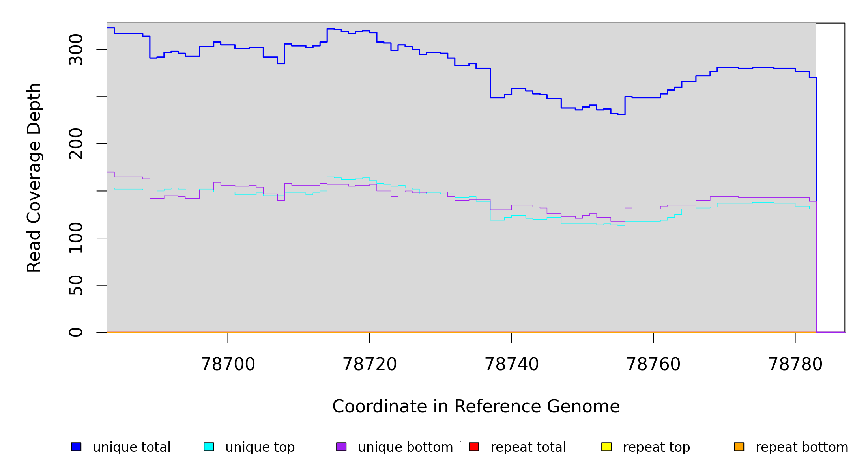Click the 78700 x-axis tick label

tap(228, 364)
